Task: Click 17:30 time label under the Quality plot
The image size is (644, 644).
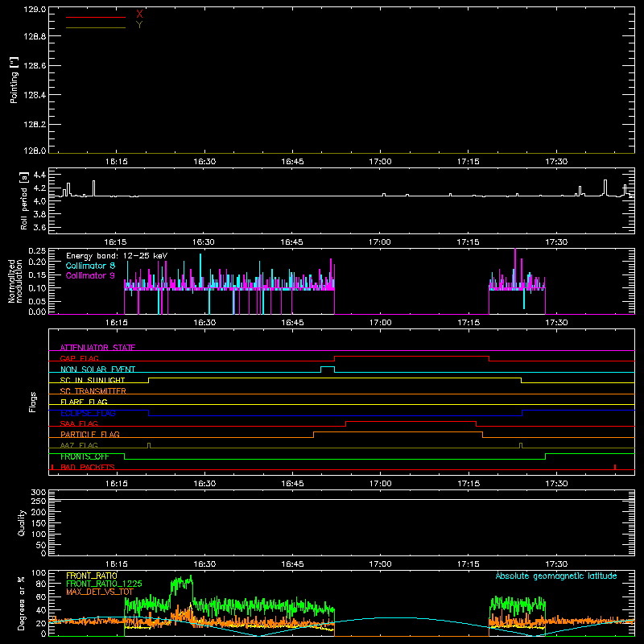Action: (556, 564)
